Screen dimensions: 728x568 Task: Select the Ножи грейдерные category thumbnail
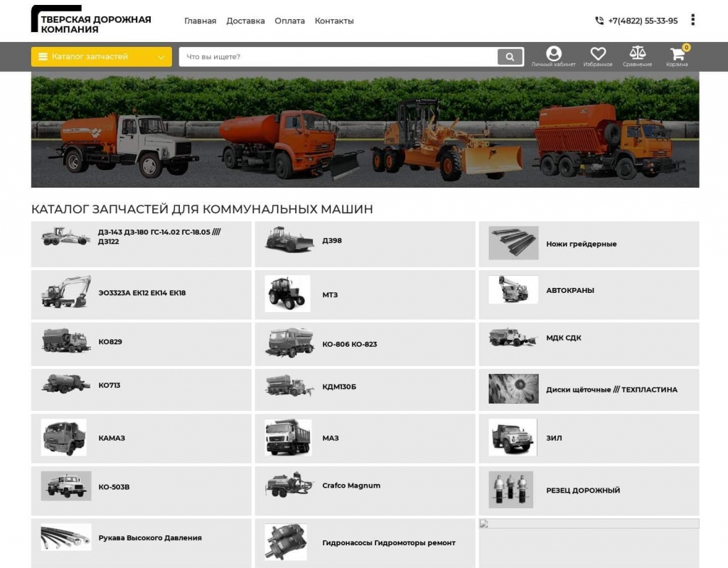(x=513, y=243)
